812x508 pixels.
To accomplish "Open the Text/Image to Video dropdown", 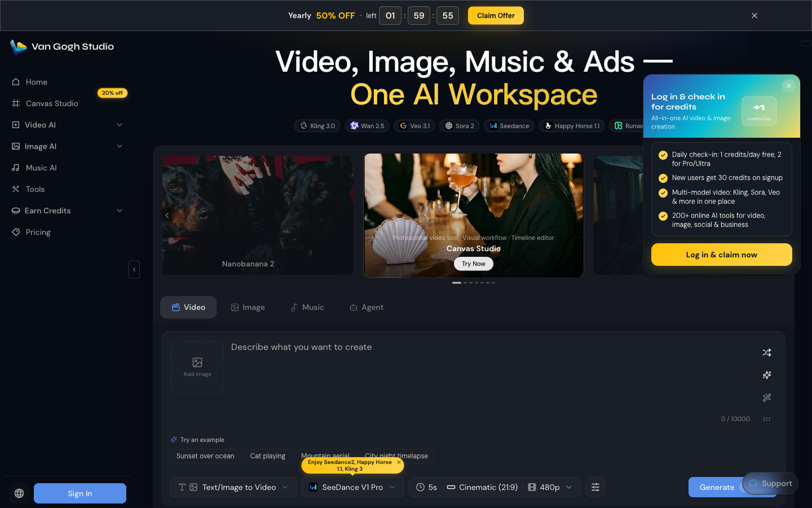I will pos(233,487).
